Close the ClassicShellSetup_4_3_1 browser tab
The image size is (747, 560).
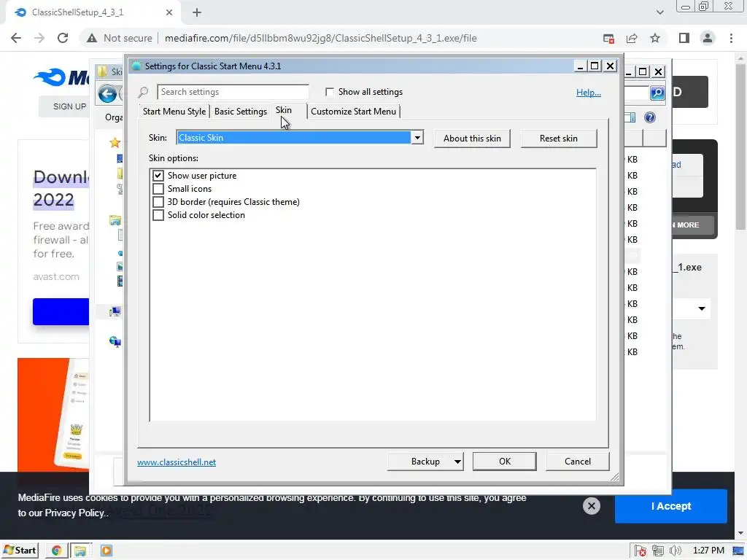[169, 12]
